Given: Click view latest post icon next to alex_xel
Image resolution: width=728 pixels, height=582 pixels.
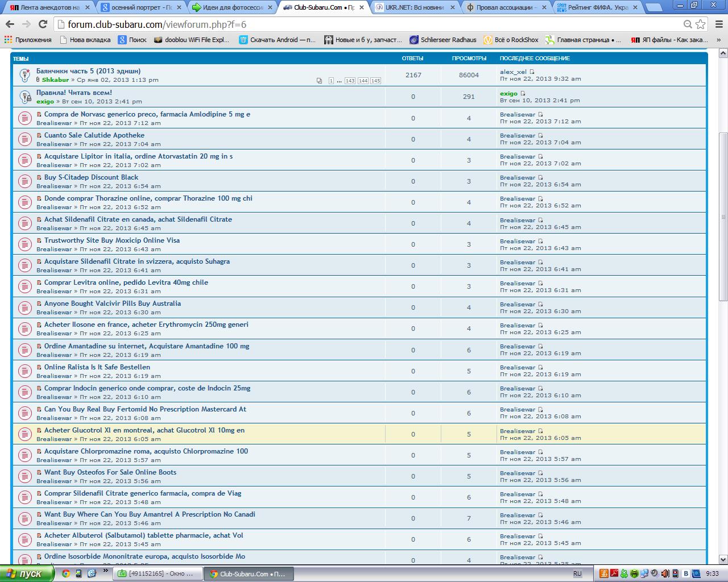Looking at the screenshot, I should 532,72.
